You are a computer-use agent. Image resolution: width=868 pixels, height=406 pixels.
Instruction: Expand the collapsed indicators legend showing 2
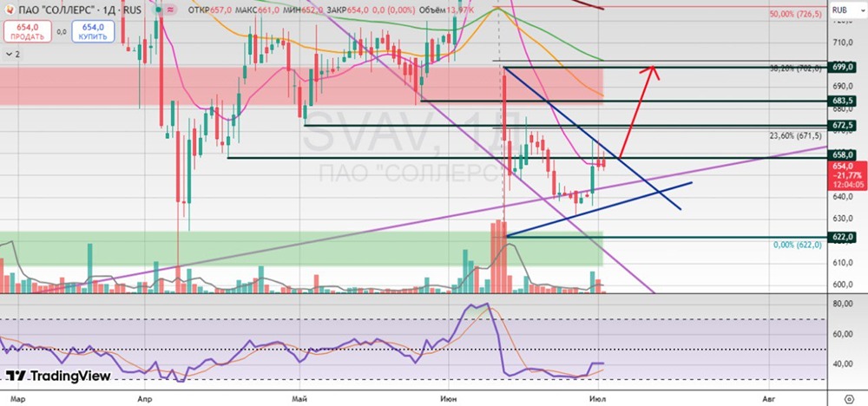click(12, 54)
